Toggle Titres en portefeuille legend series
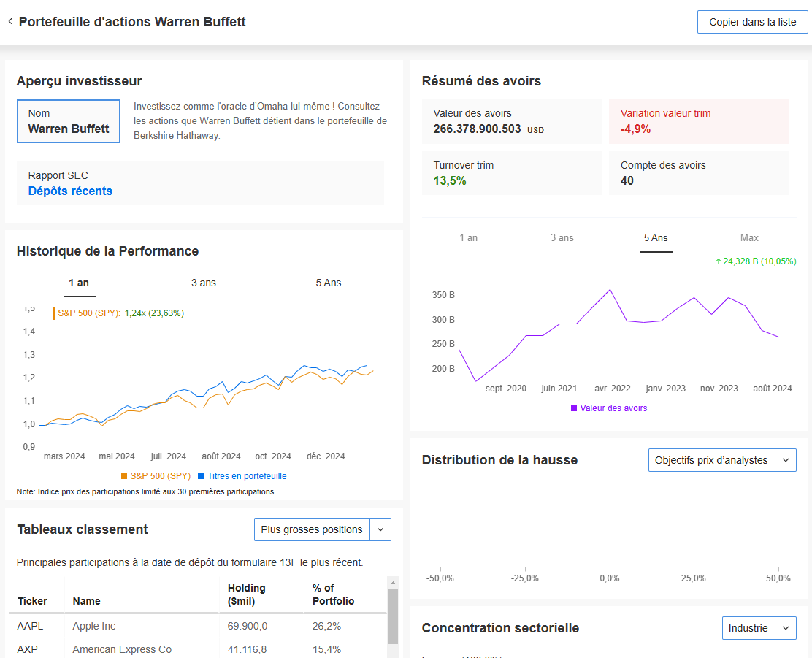 pos(242,476)
